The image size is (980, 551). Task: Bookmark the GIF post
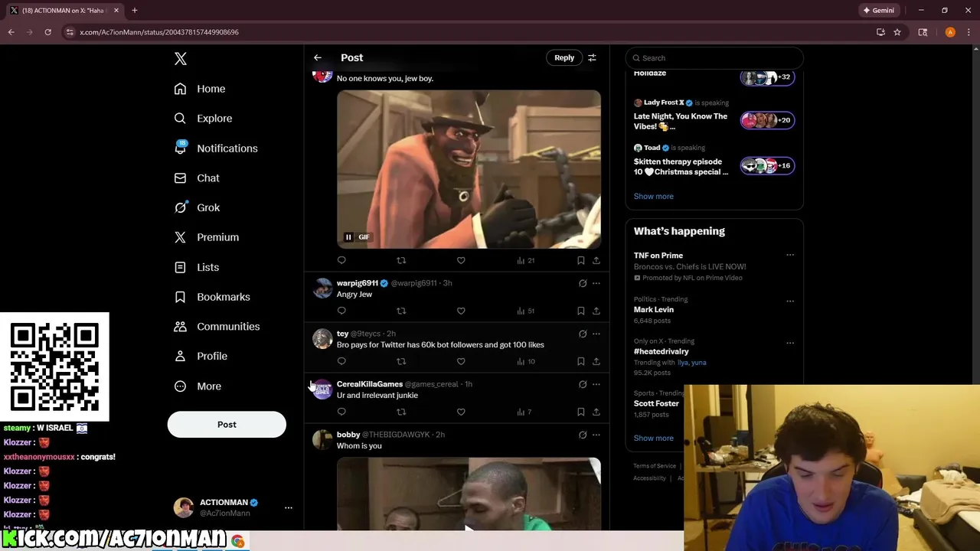(581, 260)
